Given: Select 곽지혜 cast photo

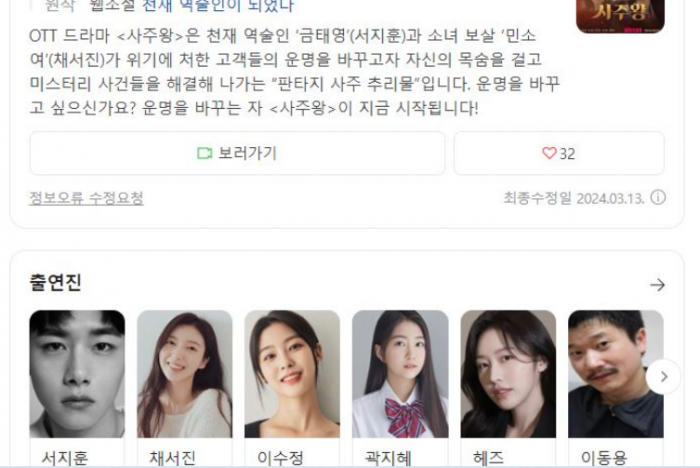Looking at the screenshot, I should pyautogui.click(x=400, y=374).
